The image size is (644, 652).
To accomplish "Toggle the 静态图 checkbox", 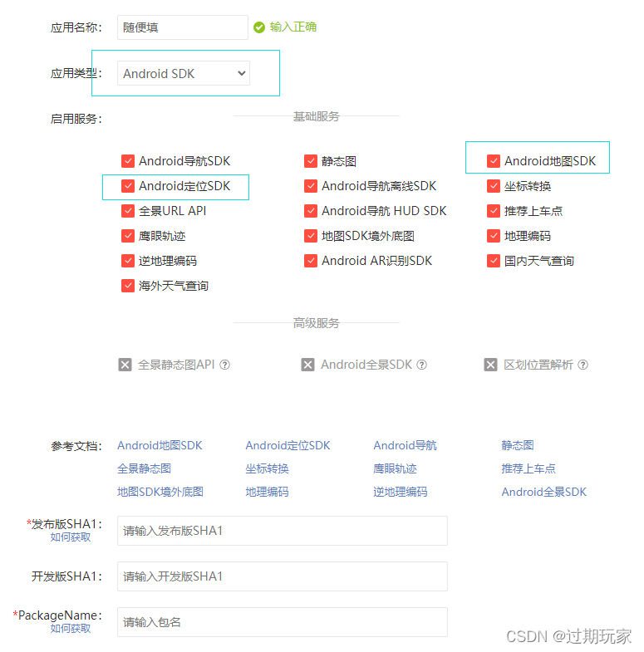I will (x=310, y=161).
